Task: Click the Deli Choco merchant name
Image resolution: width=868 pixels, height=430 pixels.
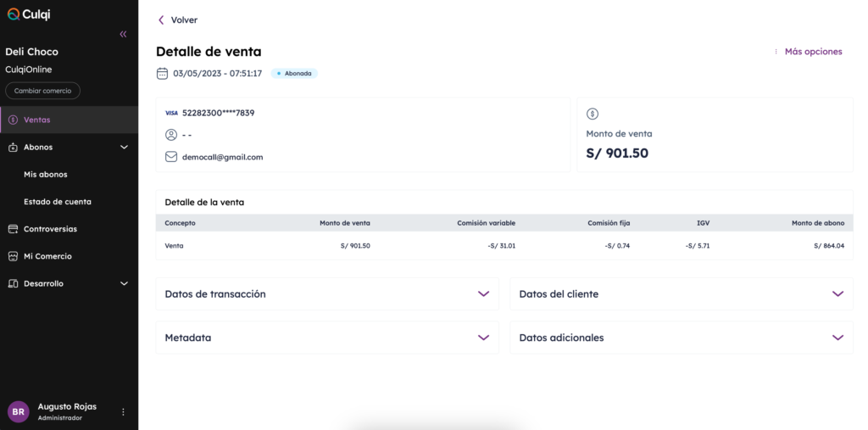Action: click(31, 52)
